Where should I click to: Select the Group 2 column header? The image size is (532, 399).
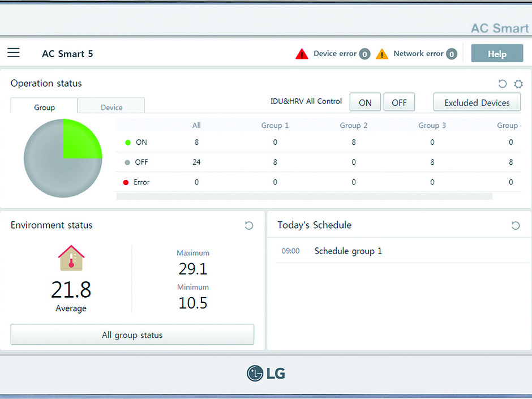point(354,125)
